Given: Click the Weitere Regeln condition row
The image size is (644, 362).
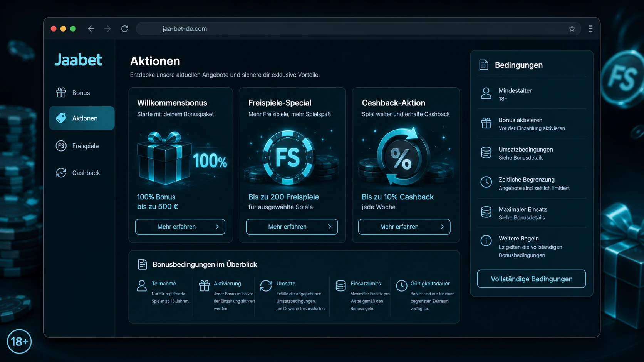Looking at the screenshot, I should [x=532, y=247].
